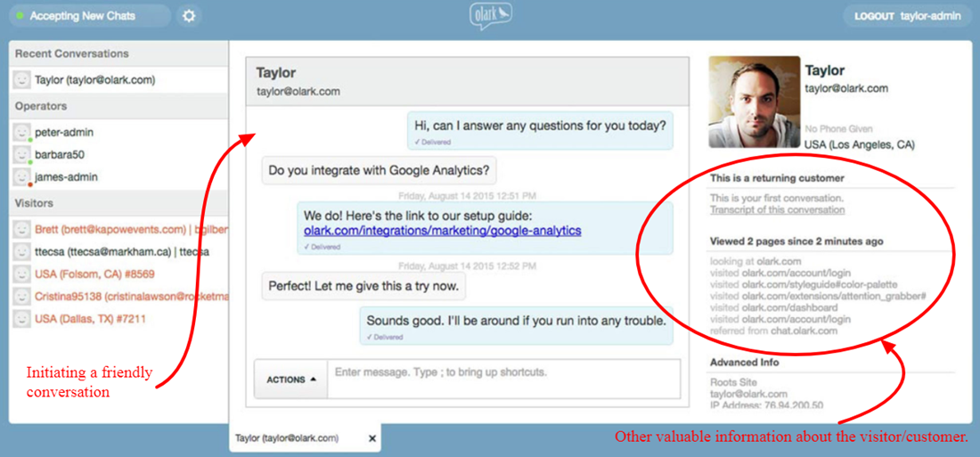Viewport: 980px width, 457px height.
Task: Log out using LOGOUT taylor-admin button
Action: click(x=908, y=17)
